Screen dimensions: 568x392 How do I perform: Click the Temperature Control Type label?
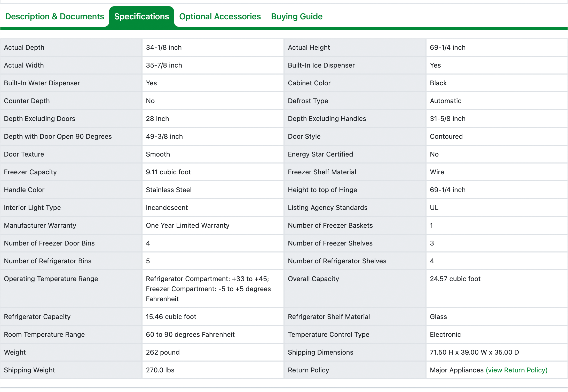pos(328,334)
